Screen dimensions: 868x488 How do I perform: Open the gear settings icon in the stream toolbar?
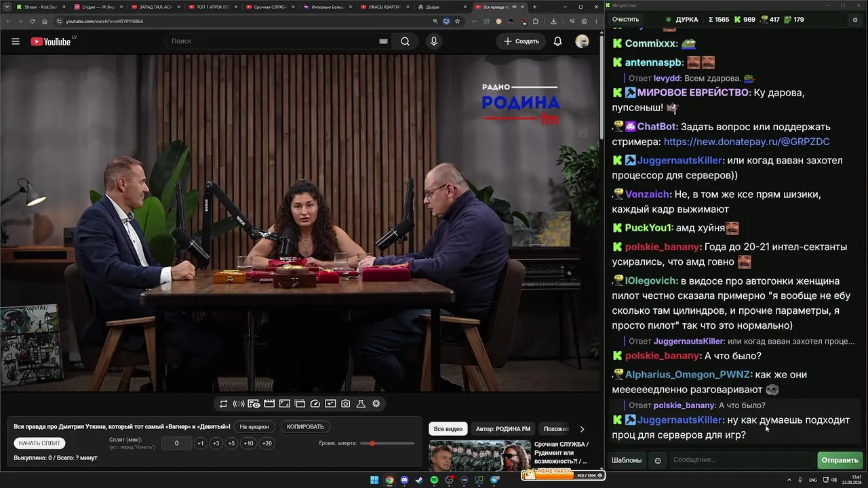click(376, 404)
